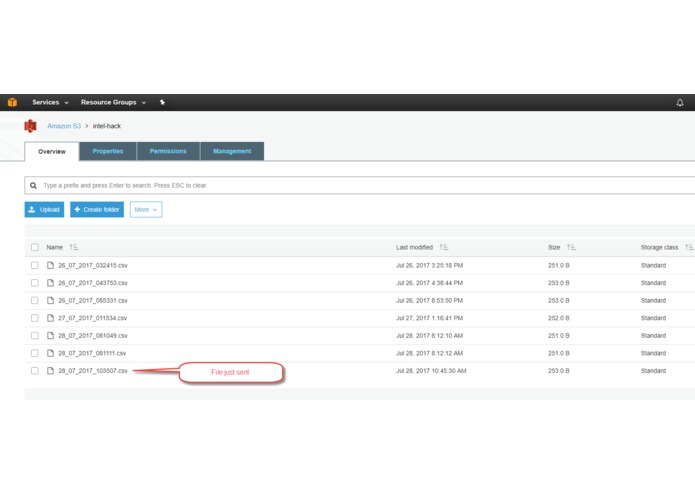Expand the More actions dropdown
The width and height of the screenshot is (695, 494).
tap(146, 210)
